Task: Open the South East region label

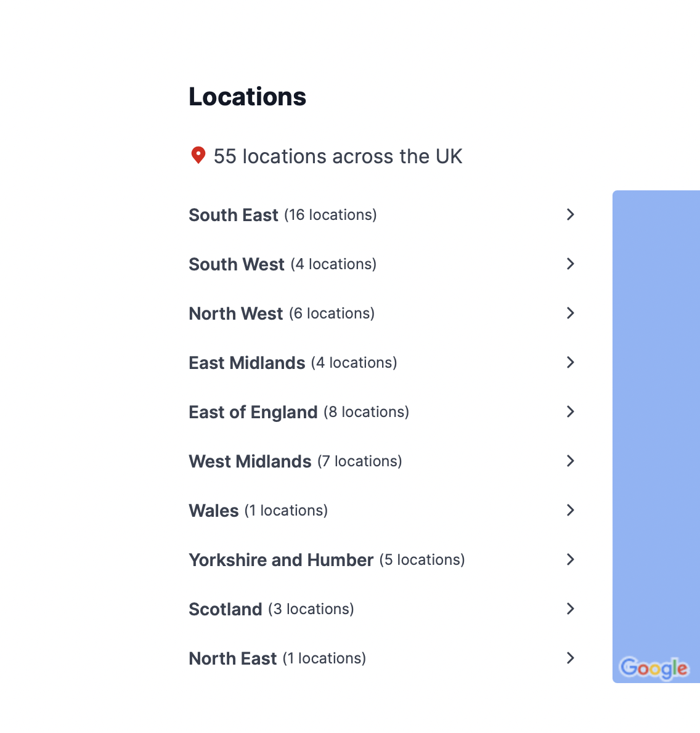Action: click(234, 215)
